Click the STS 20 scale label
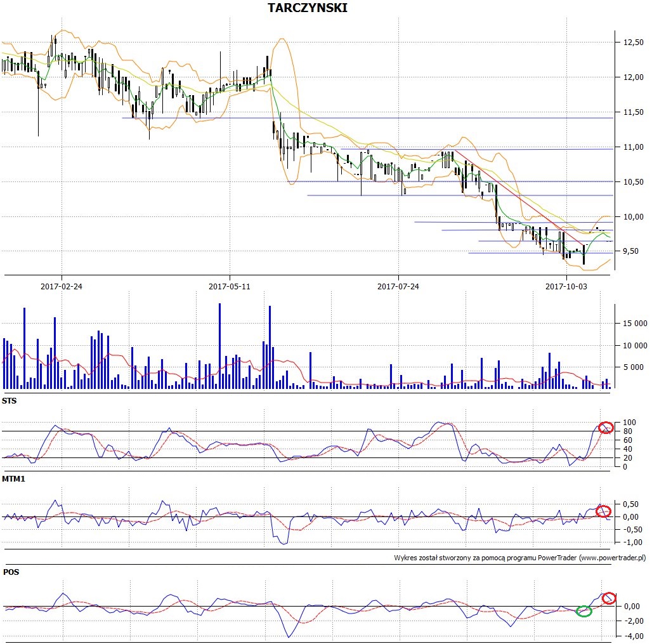 pyautogui.click(x=627, y=458)
